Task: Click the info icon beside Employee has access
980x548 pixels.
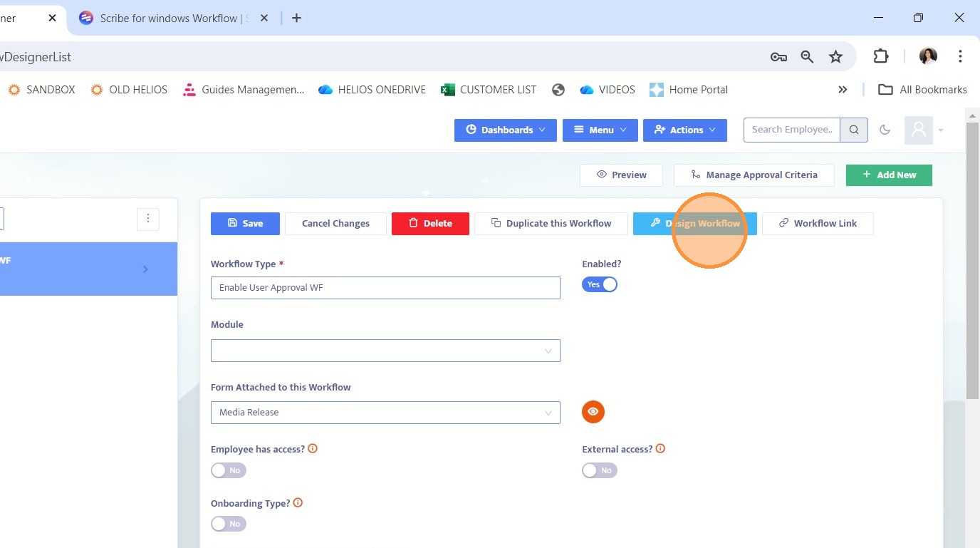Action: pyautogui.click(x=313, y=449)
